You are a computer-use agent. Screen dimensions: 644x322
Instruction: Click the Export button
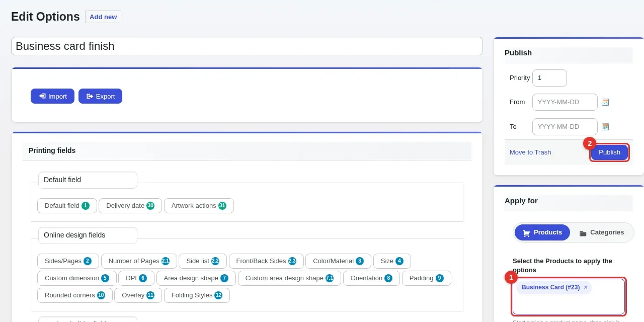pyautogui.click(x=100, y=96)
